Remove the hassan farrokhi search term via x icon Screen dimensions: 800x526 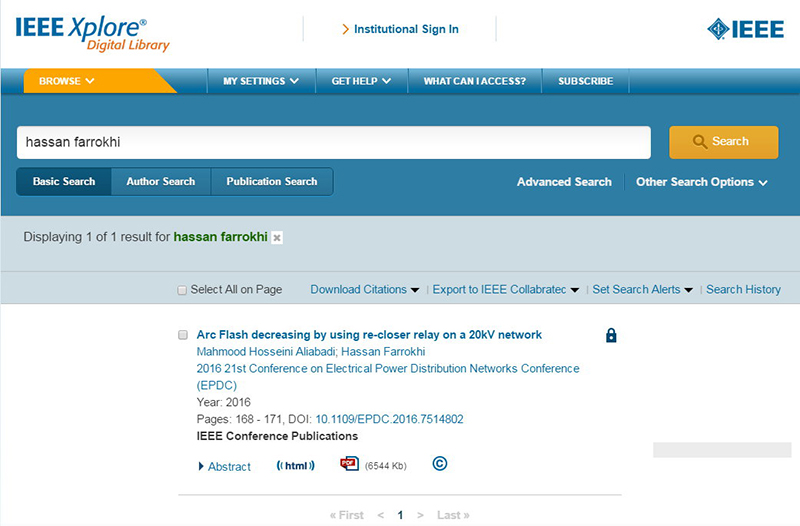click(x=277, y=238)
